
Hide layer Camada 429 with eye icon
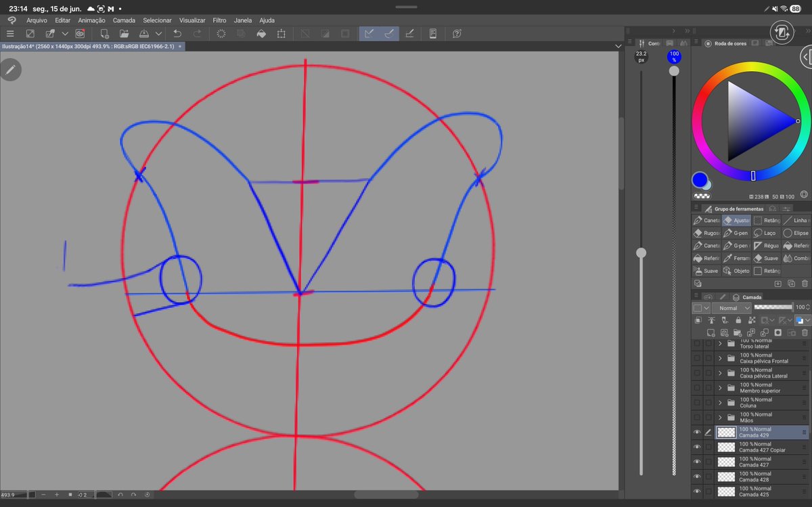[697, 432]
